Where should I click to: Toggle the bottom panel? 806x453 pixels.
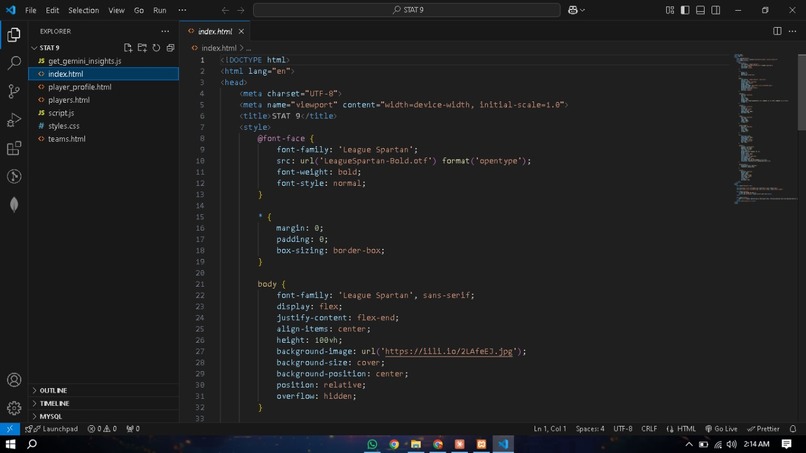tap(700, 10)
